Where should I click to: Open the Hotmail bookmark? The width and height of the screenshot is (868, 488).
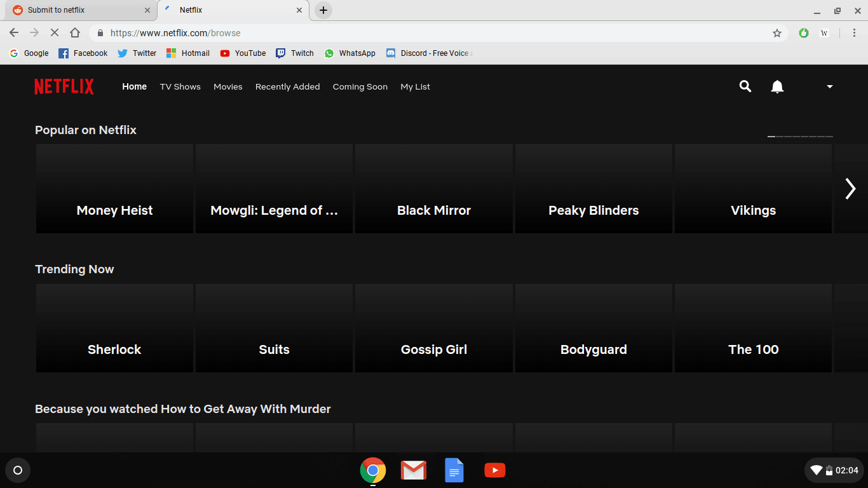pos(188,53)
